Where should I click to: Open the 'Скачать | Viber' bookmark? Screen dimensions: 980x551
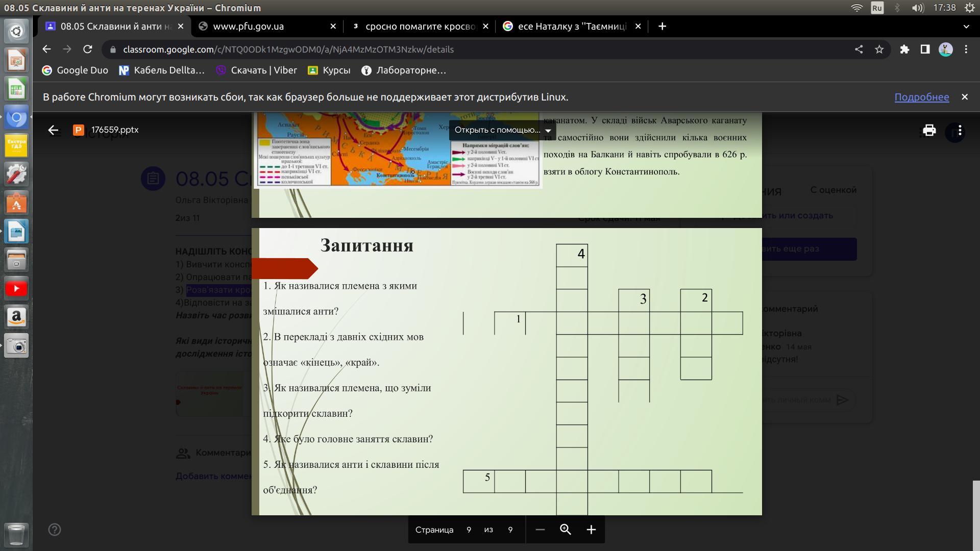coord(257,70)
